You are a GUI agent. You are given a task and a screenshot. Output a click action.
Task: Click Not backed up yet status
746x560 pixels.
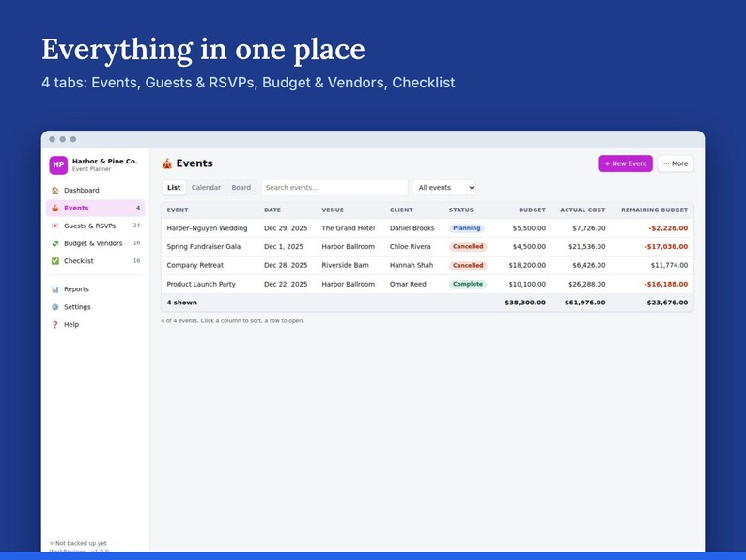click(79, 543)
